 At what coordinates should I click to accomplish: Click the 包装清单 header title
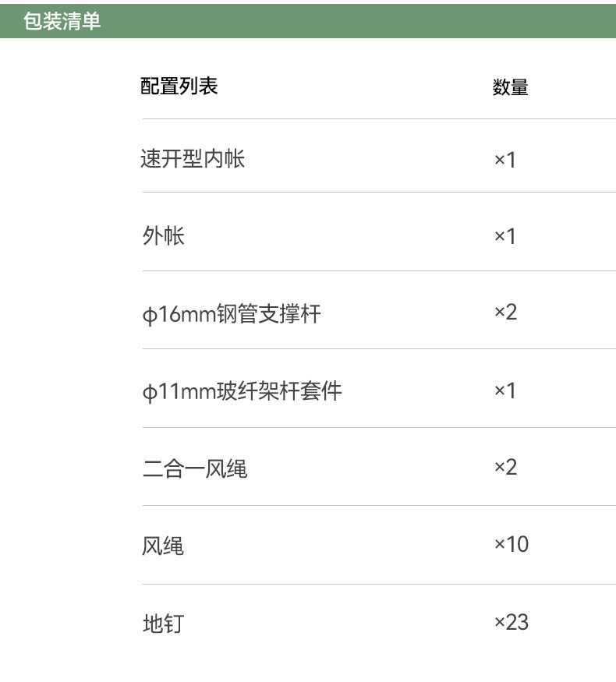(62, 22)
